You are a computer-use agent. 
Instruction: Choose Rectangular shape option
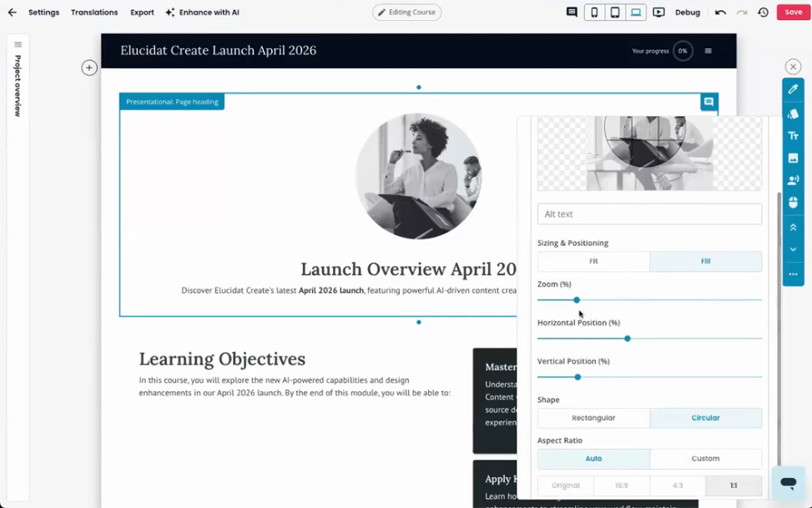click(x=593, y=418)
